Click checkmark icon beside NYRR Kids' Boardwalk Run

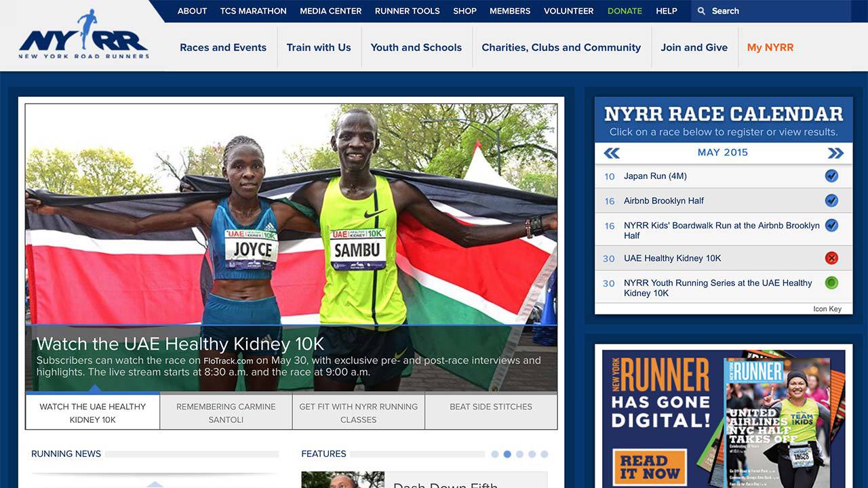[831, 225]
